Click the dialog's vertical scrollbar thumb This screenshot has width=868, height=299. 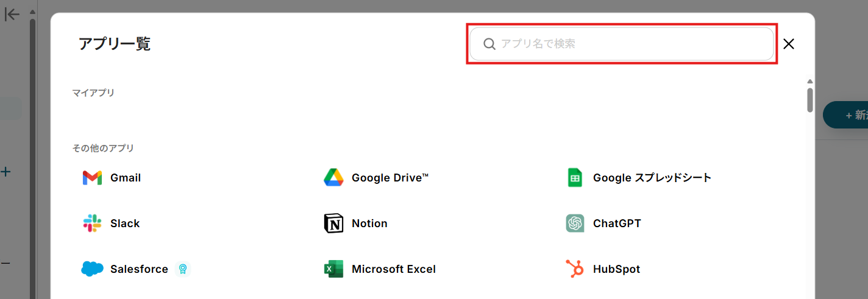click(810, 100)
